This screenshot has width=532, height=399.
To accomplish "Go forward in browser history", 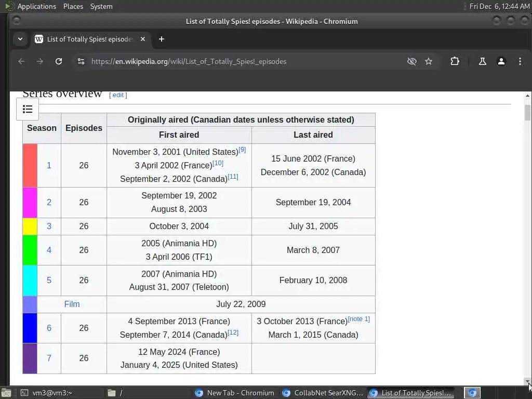I will 39,61.
